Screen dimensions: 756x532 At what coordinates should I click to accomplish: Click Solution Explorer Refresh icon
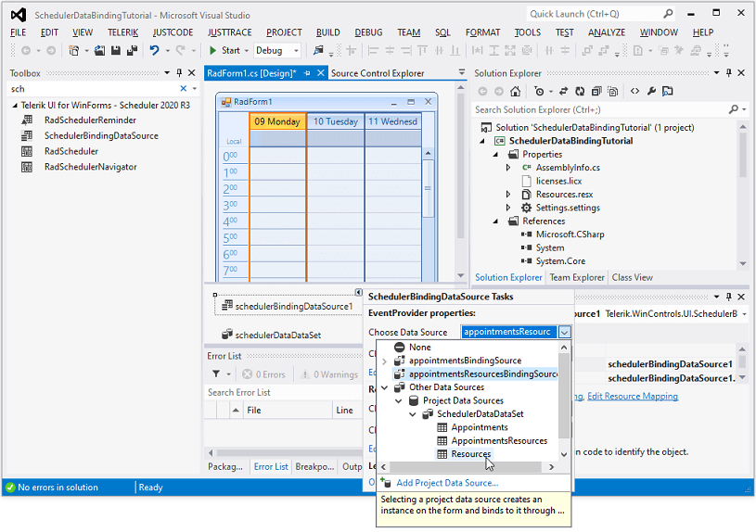pyautogui.click(x=580, y=91)
